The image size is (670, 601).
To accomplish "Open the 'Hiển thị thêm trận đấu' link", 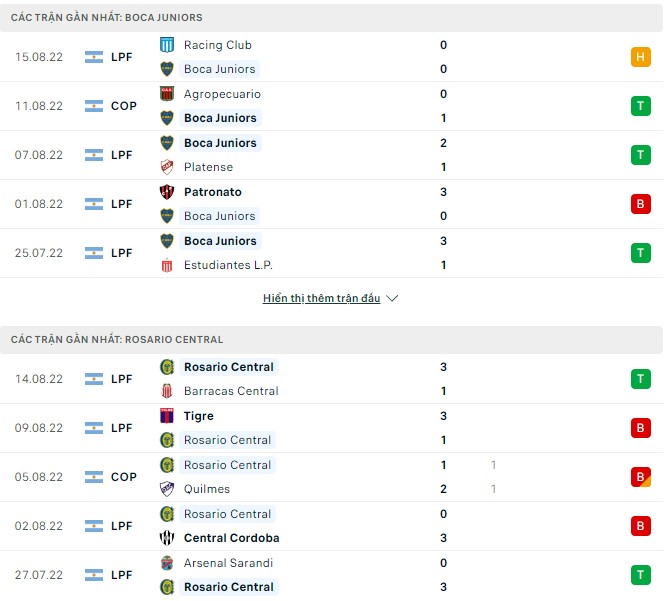I will pyautogui.click(x=321, y=299).
